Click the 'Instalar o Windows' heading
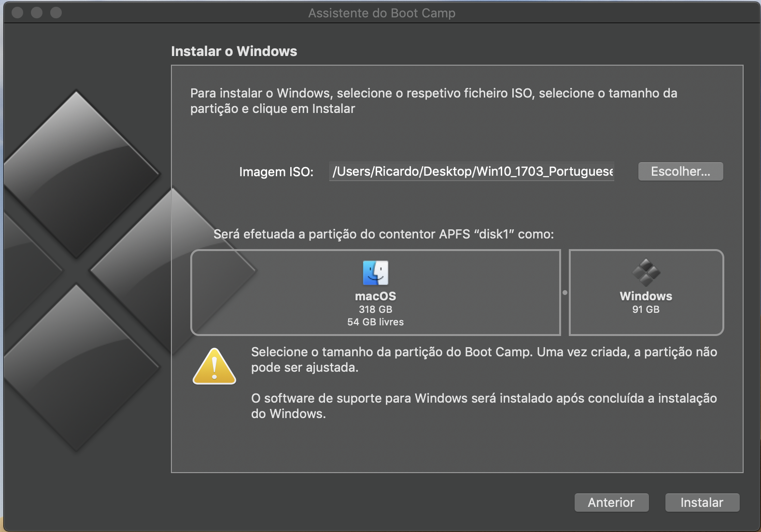This screenshot has width=761, height=532. 234,51
